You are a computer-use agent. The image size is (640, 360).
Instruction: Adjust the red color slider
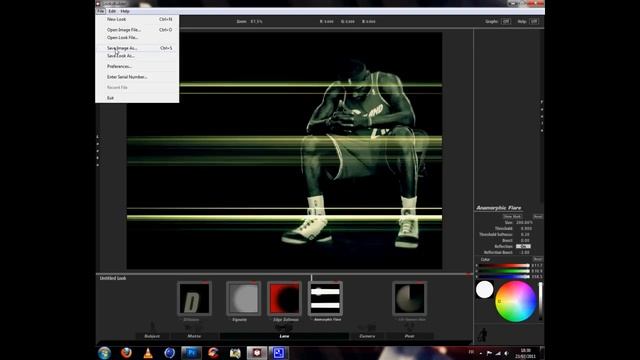pyautogui.click(x=504, y=266)
